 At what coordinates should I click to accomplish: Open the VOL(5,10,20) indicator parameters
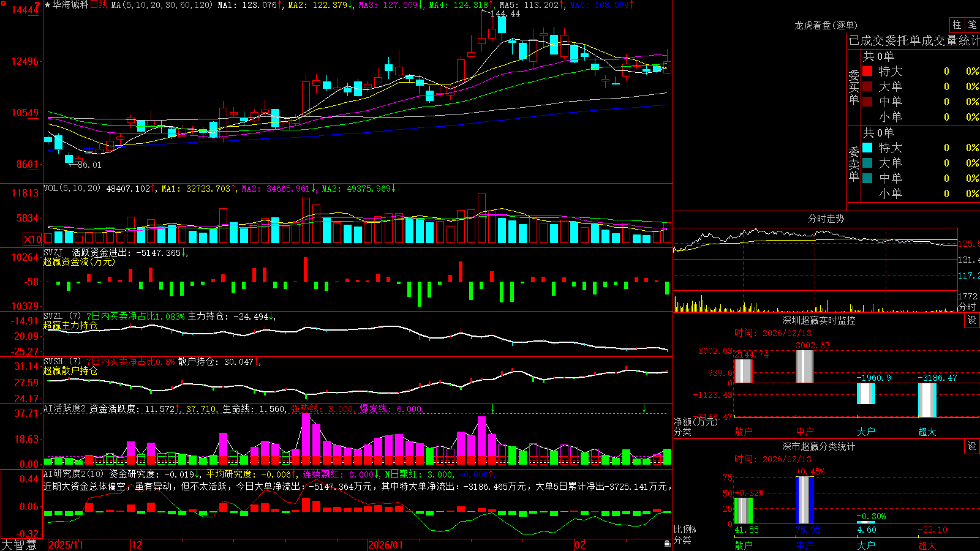click(72, 189)
